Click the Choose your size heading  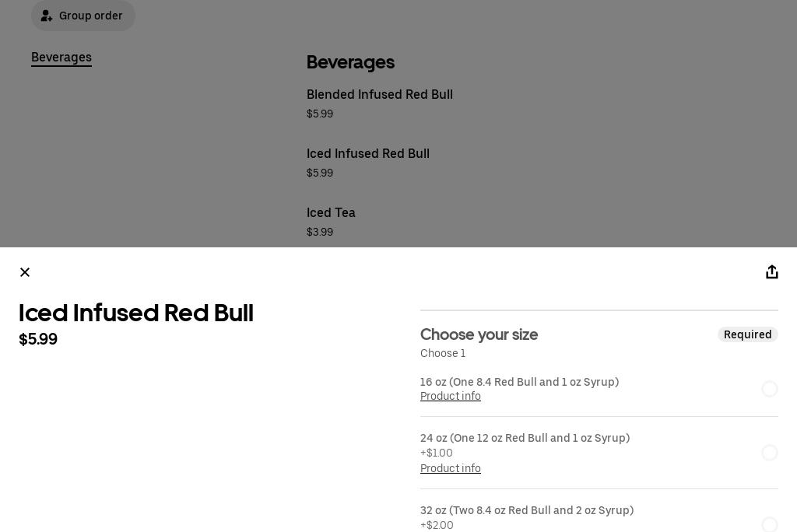click(479, 334)
